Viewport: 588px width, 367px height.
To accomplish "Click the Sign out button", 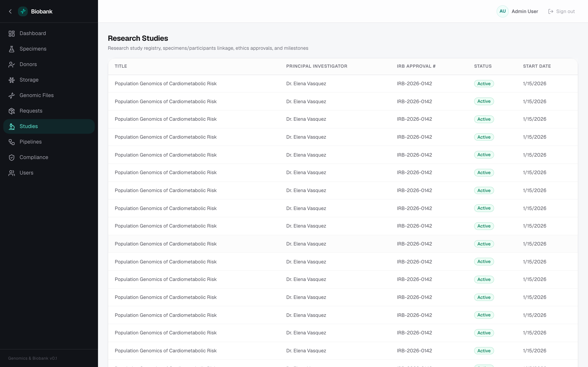I will [561, 11].
